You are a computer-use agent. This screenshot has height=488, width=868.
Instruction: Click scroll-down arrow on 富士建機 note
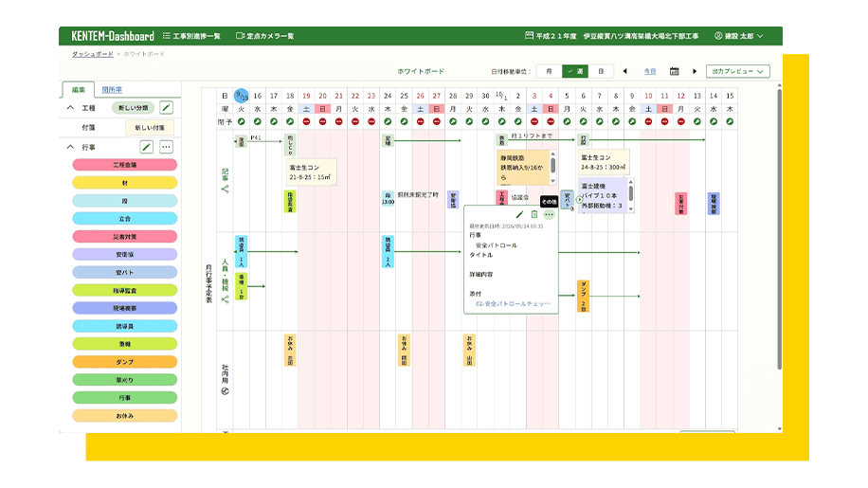(630, 209)
